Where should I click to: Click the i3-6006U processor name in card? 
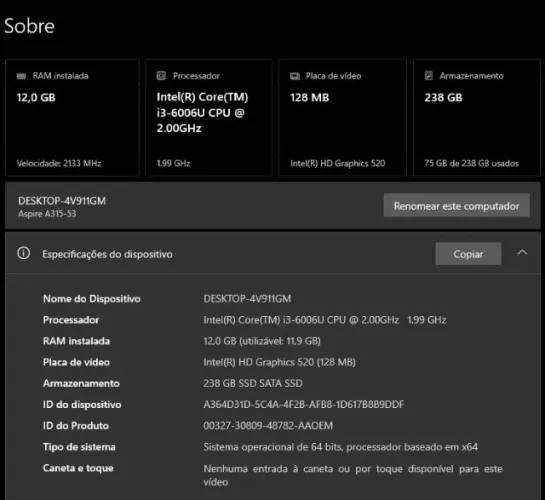(202, 113)
